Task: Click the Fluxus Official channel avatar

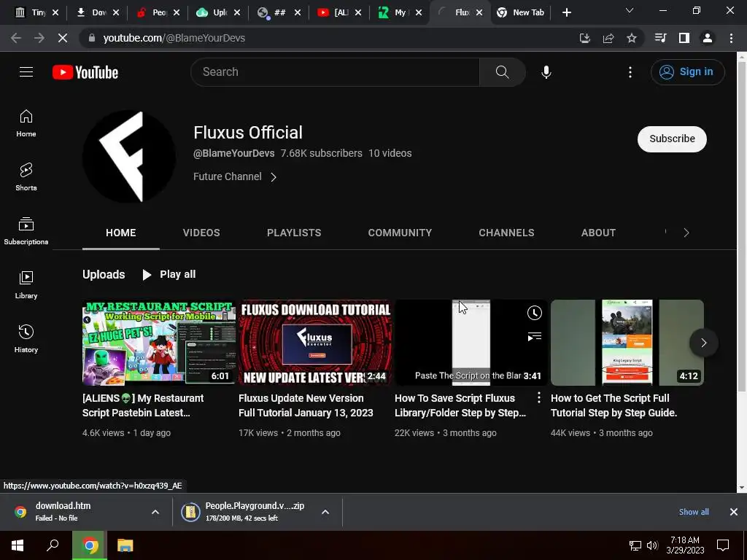Action: [x=128, y=157]
